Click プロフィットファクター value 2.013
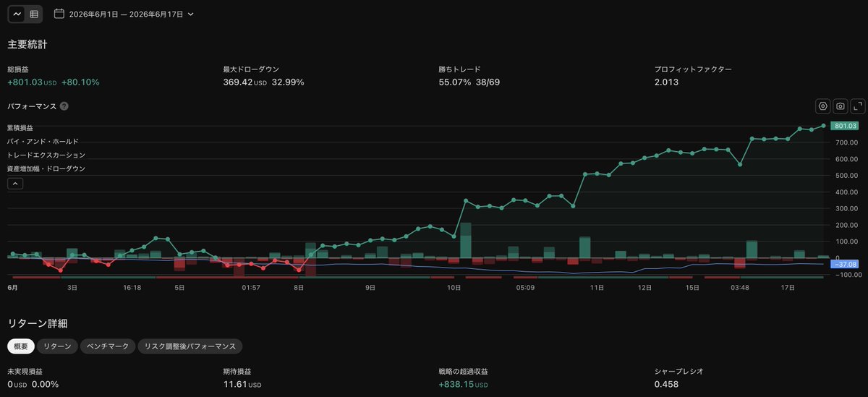The image size is (868, 397). pos(666,82)
